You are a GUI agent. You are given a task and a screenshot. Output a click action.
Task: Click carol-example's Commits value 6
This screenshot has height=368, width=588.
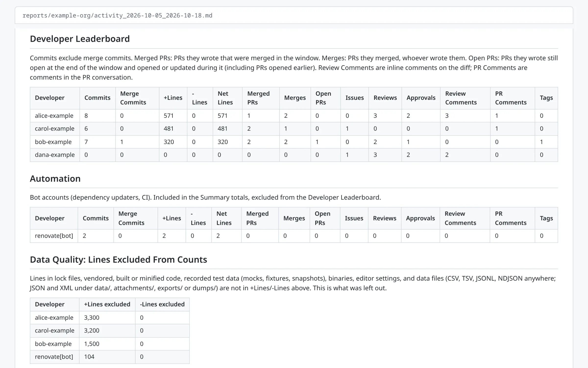[86, 129]
